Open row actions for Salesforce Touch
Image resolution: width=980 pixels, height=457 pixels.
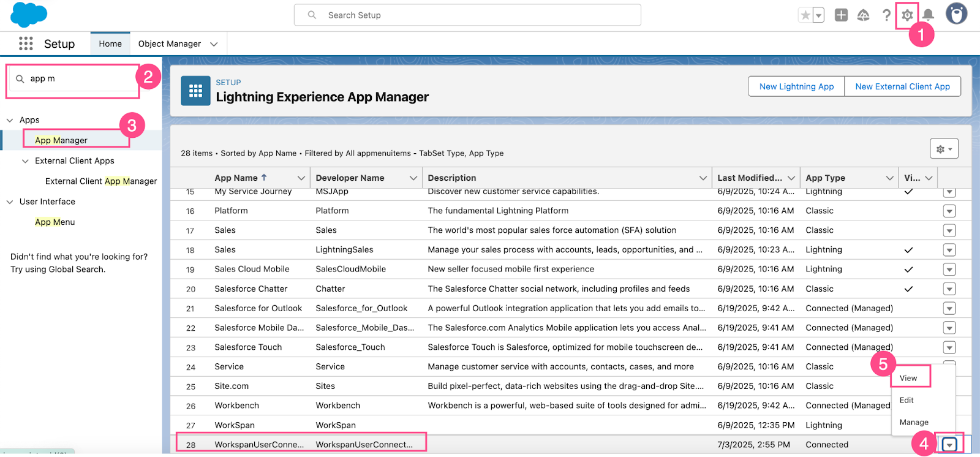point(949,347)
